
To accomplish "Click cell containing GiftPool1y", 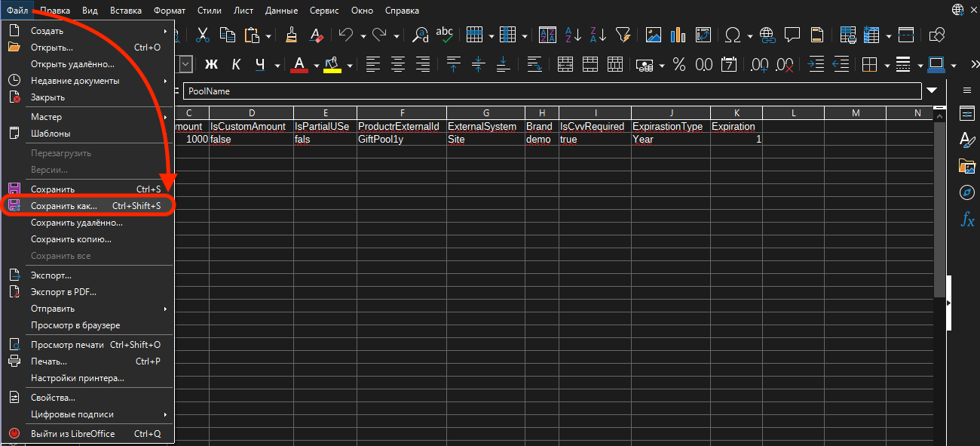I will click(x=401, y=140).
